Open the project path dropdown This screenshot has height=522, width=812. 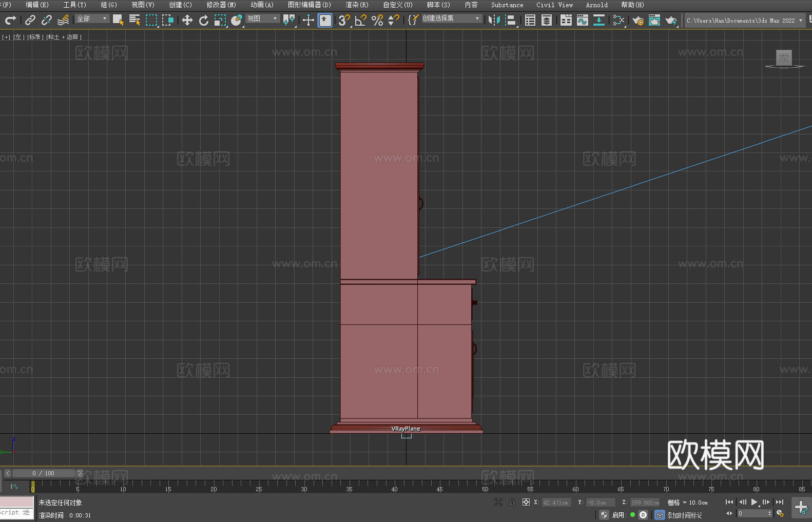(745, 21)
